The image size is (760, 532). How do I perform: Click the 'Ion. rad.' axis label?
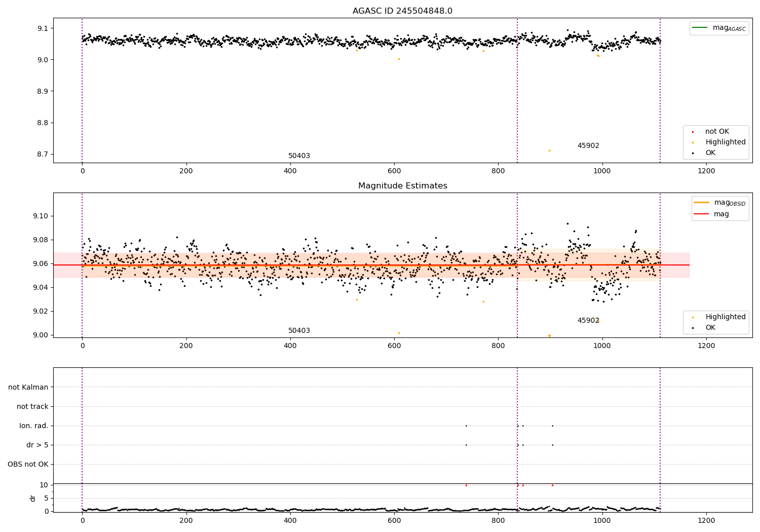tap(34, 426)
